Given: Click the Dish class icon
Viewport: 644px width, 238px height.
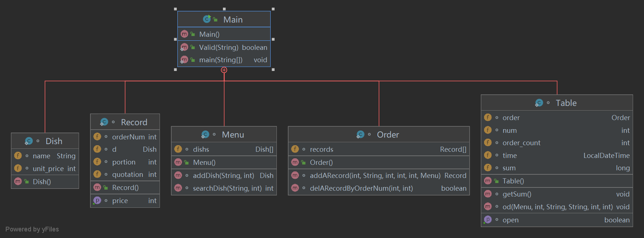Looking at the screenshot, I should tap(29, 141).
